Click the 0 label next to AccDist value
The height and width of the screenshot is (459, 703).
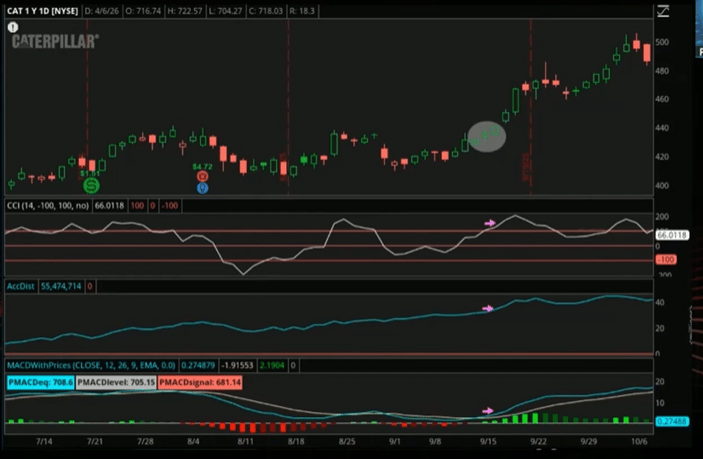[x=90, y=286]
